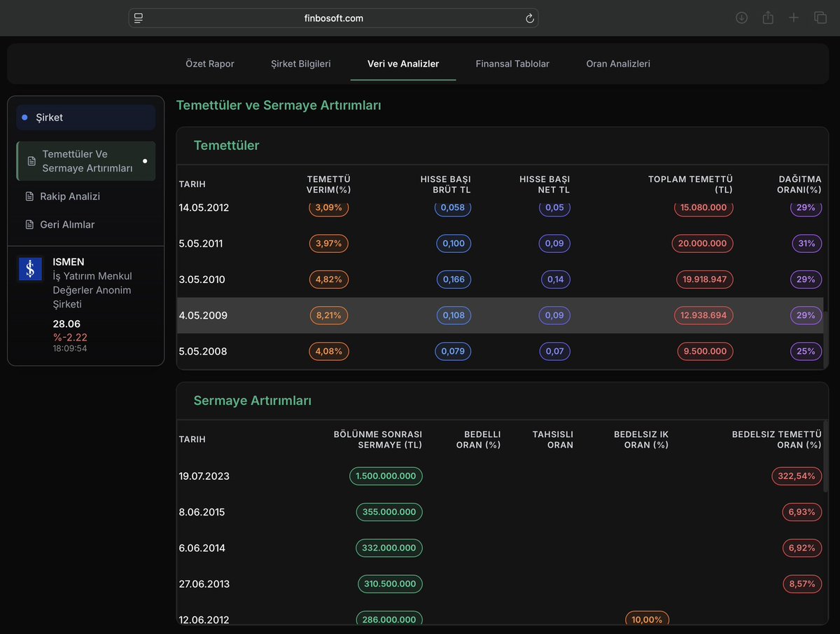Select the 9.500.000 total dividend badge
Screen dimensions: 840x634
(x=705, y=351)
